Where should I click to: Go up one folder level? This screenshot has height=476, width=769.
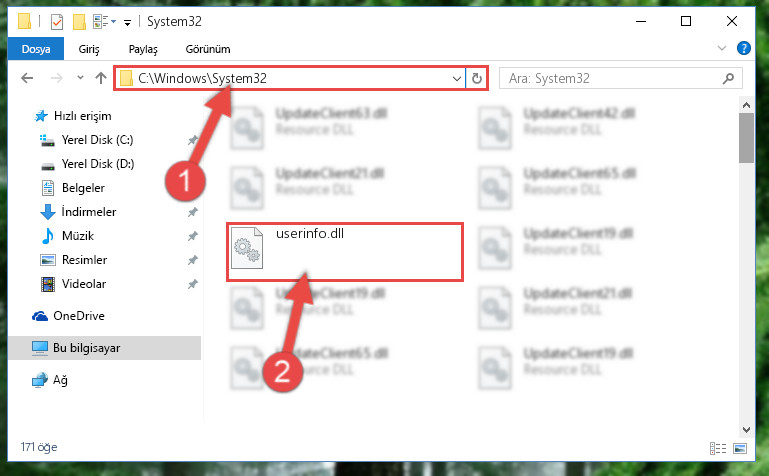click(101, 78)
